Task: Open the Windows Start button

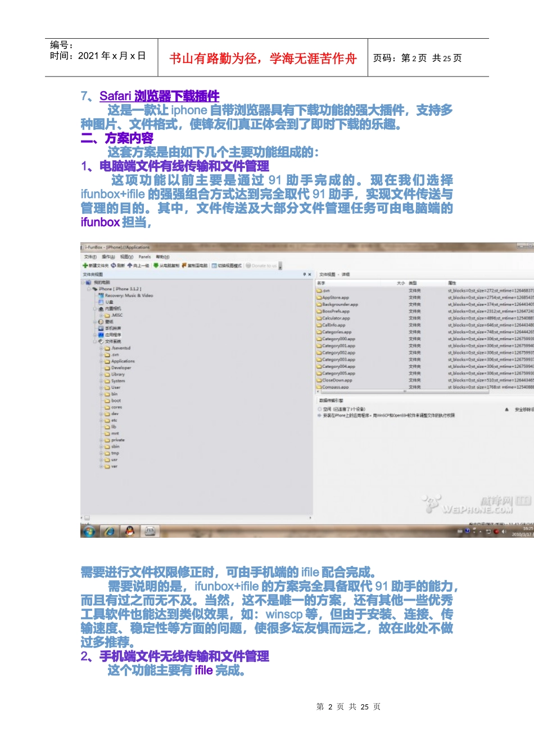Action: pyautogui.click(x=88, y=530)
